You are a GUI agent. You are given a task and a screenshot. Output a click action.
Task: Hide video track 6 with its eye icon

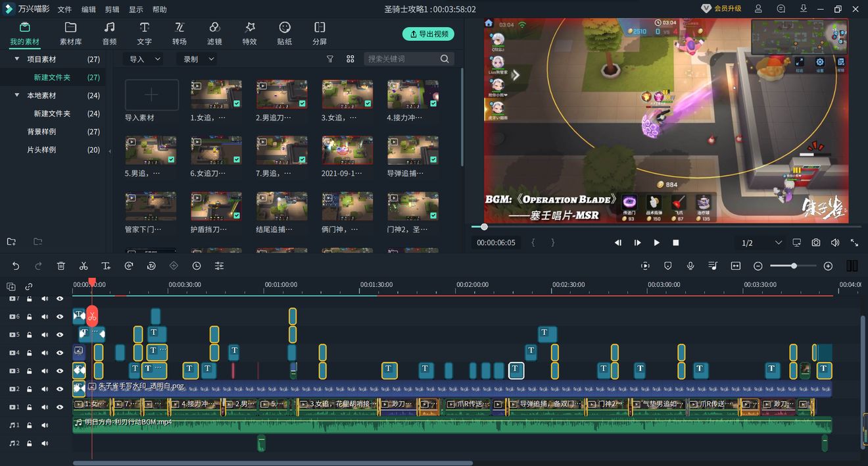click(x=60, y=317)
